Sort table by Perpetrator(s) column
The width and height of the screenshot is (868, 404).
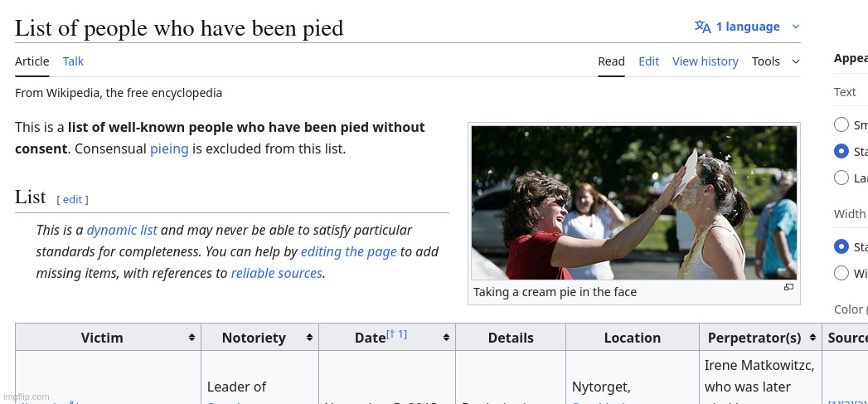[812, 338]
